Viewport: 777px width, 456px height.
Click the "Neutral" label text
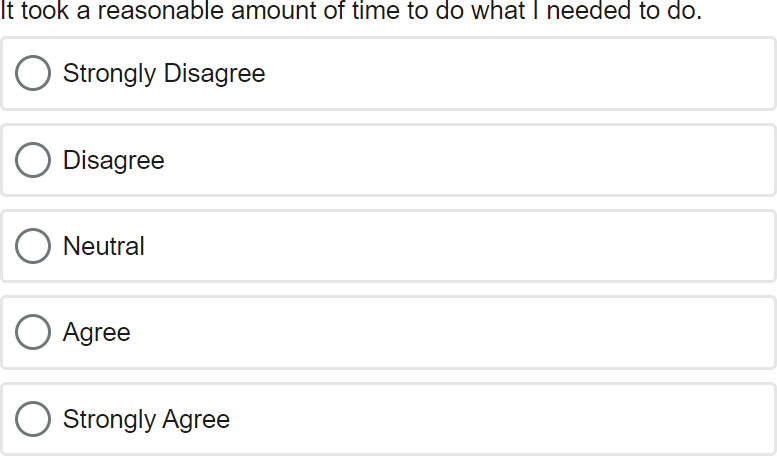(104, 246)
